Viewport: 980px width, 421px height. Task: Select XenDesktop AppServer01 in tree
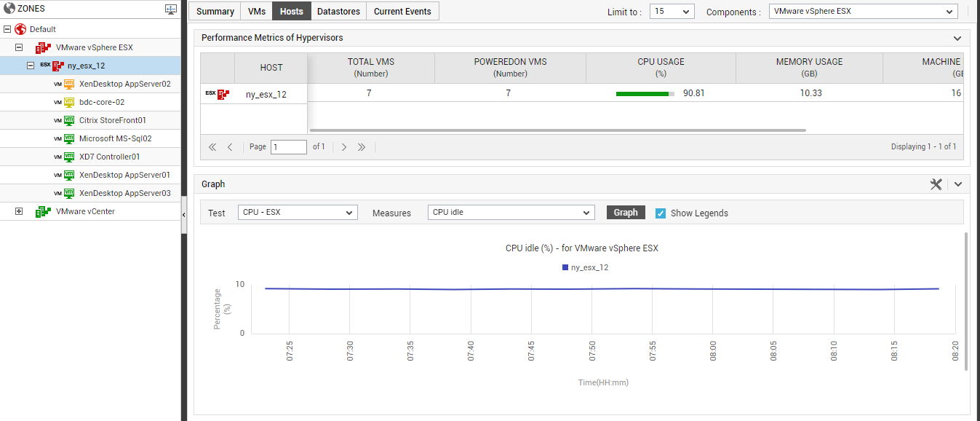pos(124,175)
